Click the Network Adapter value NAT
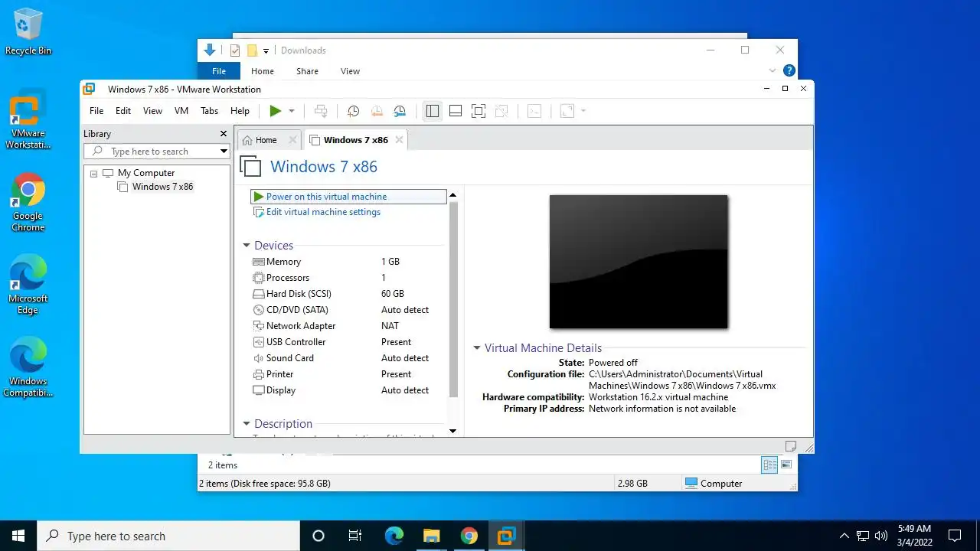980x551 pixels. [x=390, y=326]
